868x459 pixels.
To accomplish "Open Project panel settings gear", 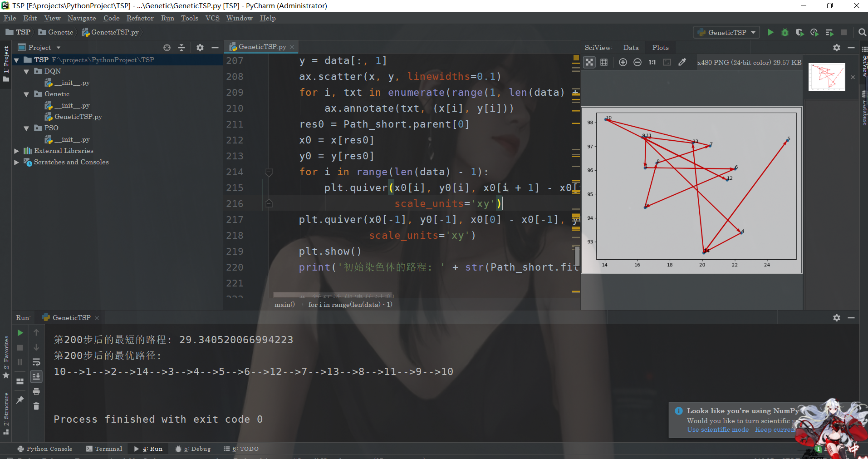I will 200,48.
